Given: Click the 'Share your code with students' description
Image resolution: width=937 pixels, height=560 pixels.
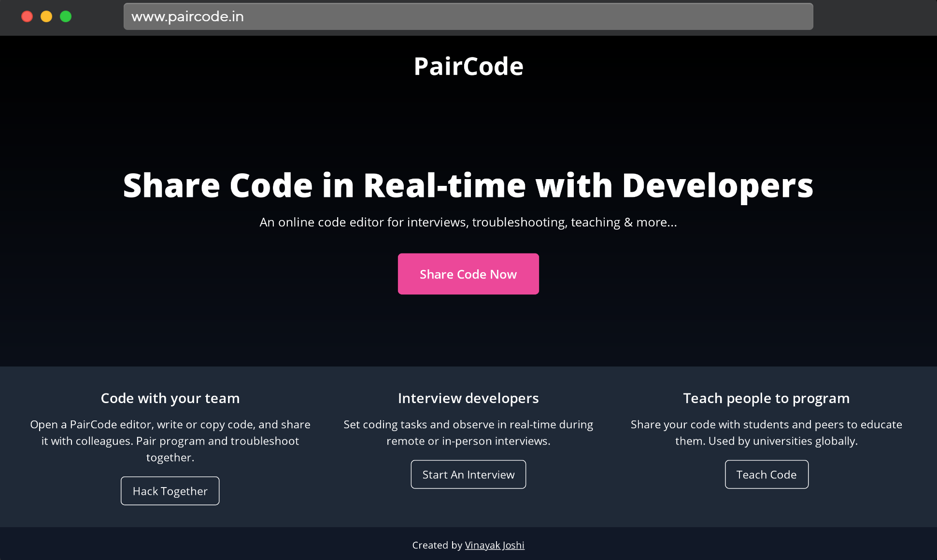Looking at the screenshot, I should click(767, 433).
